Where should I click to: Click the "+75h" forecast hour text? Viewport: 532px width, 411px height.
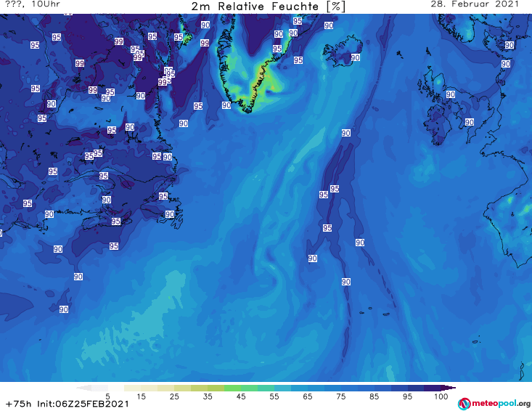point(19,404)
